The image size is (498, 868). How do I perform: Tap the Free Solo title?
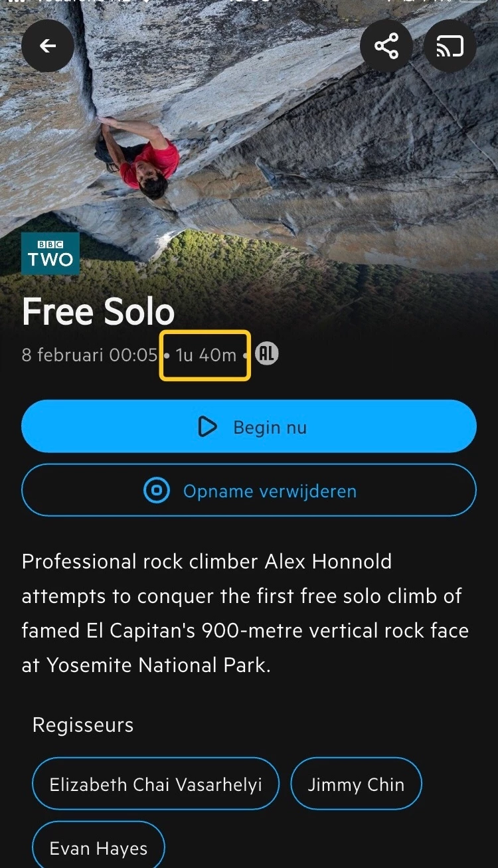click(98, 311)
